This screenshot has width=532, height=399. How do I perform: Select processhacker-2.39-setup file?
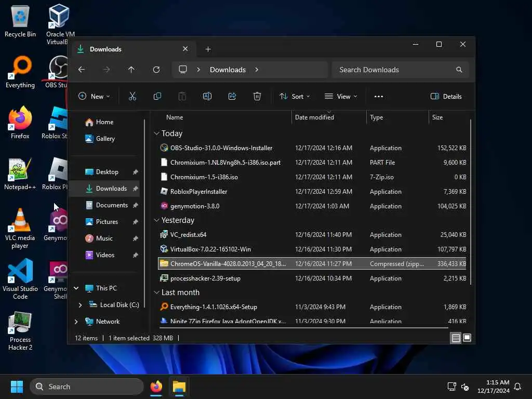(312, 278)
